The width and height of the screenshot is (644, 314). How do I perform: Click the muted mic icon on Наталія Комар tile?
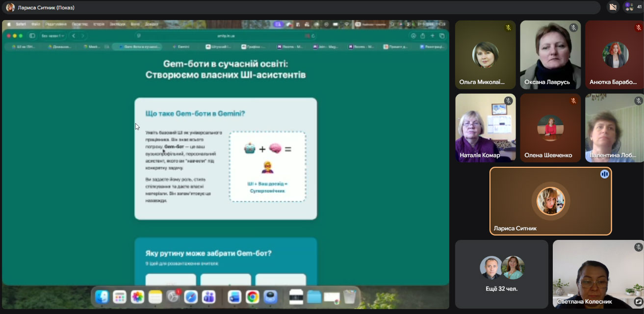[x=509, y=101]
